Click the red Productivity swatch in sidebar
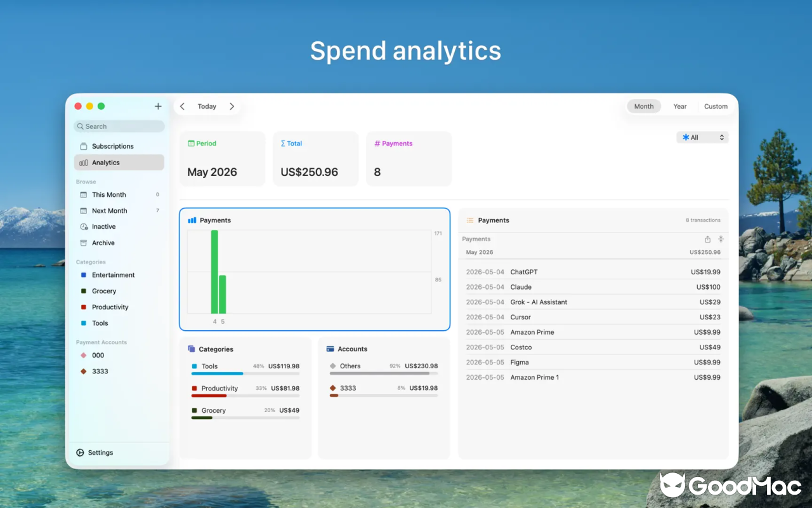812x508 pixels. [84, 307]
